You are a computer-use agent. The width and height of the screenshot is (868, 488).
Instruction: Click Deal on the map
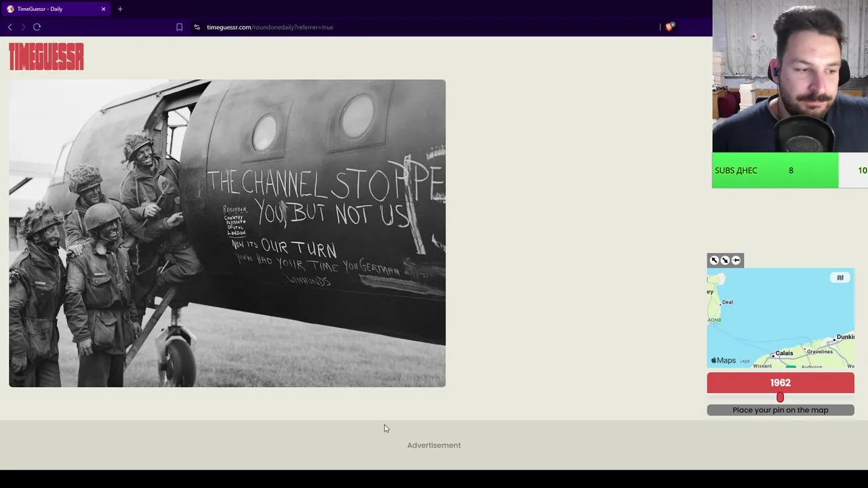pyautogui.click(x=726, y=302)
